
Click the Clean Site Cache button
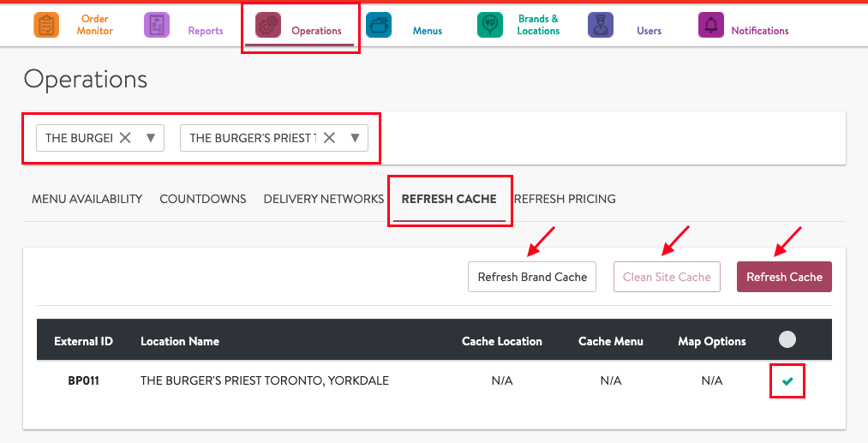(667, 277)
